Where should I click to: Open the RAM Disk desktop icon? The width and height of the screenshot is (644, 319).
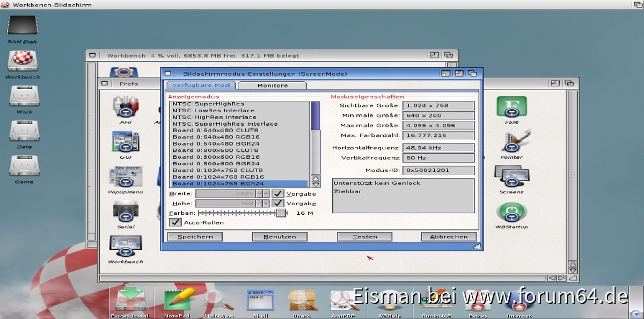[23, 27]
